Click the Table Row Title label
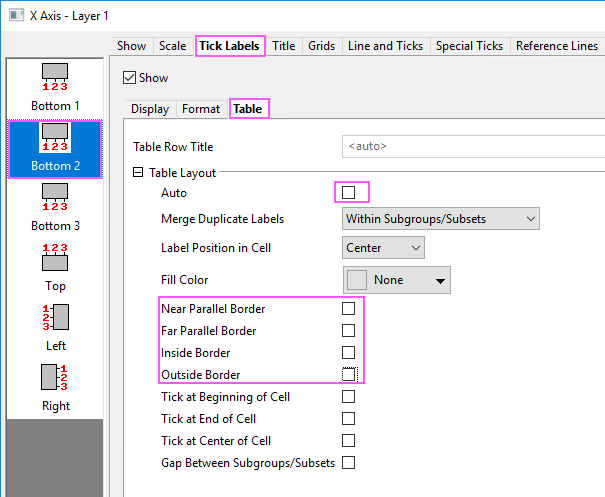The height and width of the screenshot is (497, 605). pyautogui.click(x=173, y=147)
